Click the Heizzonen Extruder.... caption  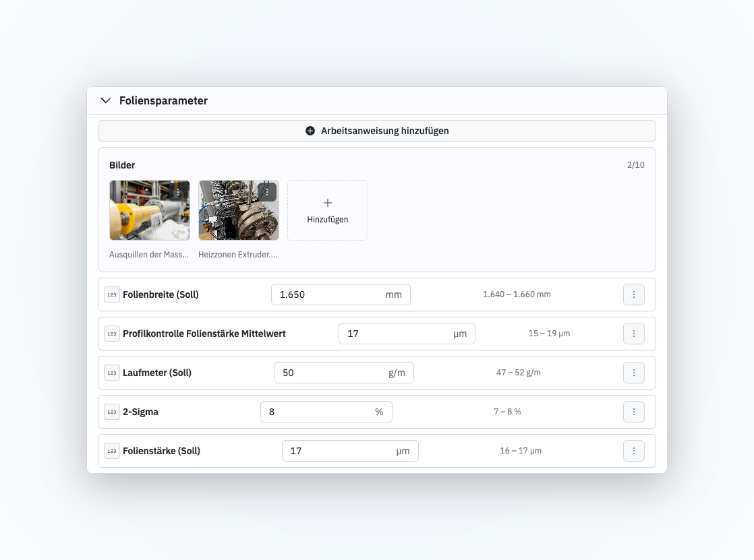[237, 254]
